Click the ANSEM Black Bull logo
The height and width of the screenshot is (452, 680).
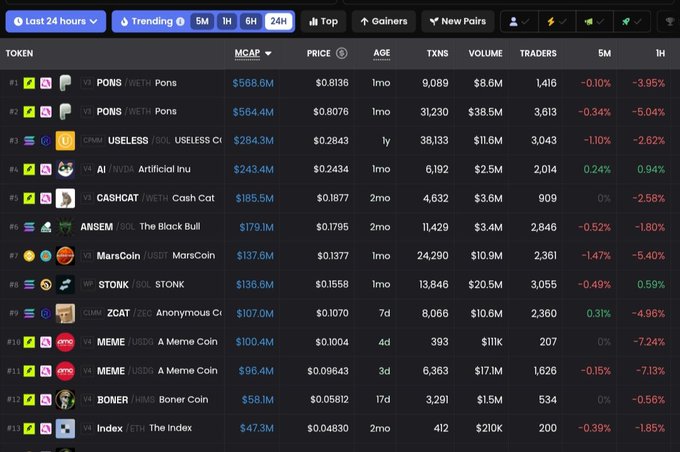pyautogui.click(x=65, y=227)
